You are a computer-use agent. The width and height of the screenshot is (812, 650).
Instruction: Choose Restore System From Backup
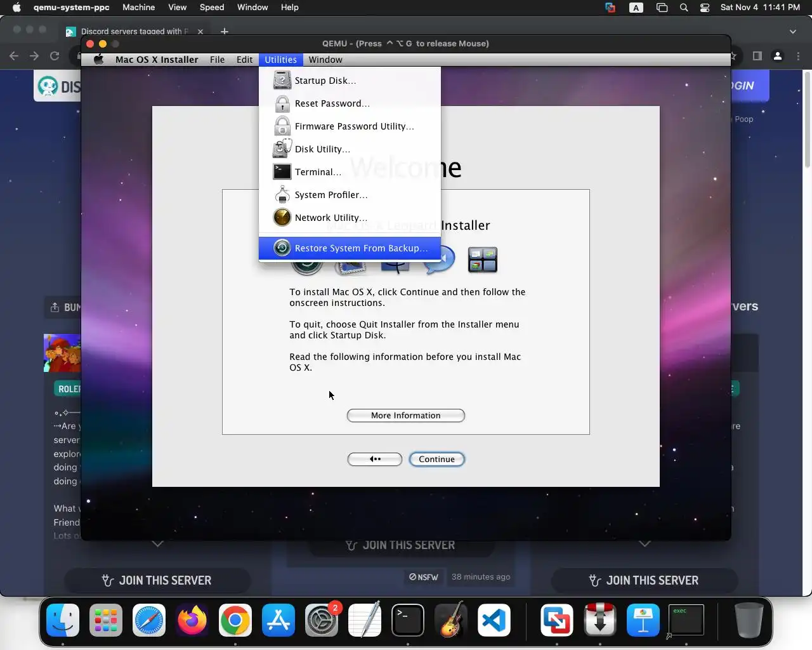(350, 248)
